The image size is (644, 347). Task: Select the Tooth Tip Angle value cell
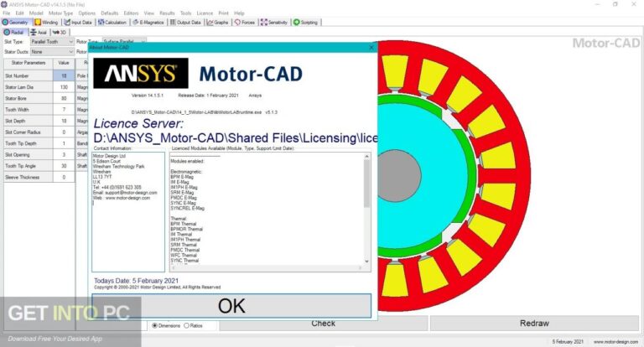(64, 166)
